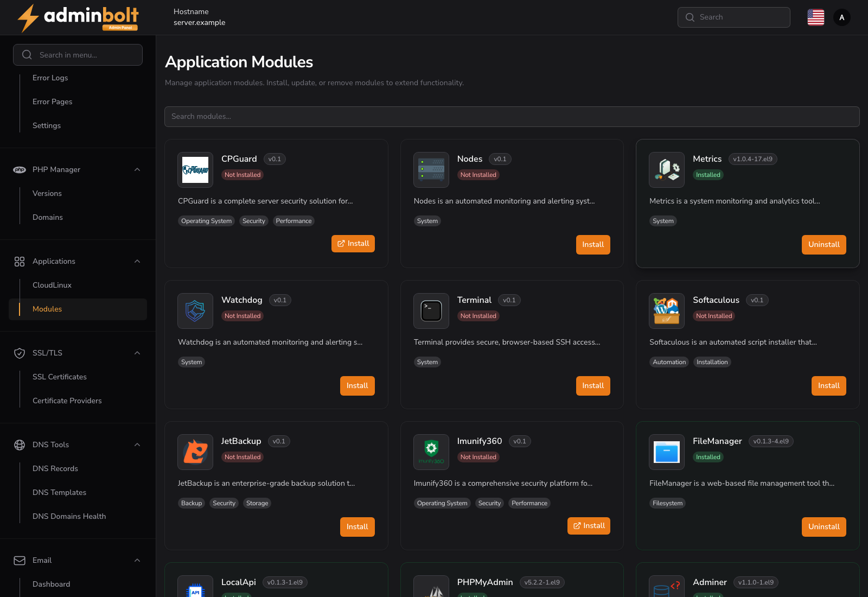Install the Terminal module
The height and width of the screenshot is (597, 868).
(593, 386)
